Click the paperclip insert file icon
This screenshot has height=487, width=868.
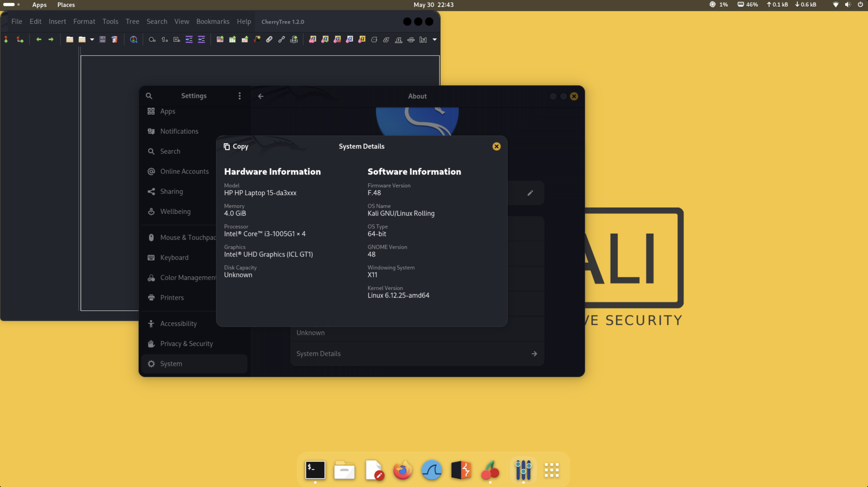pos(269,39)
